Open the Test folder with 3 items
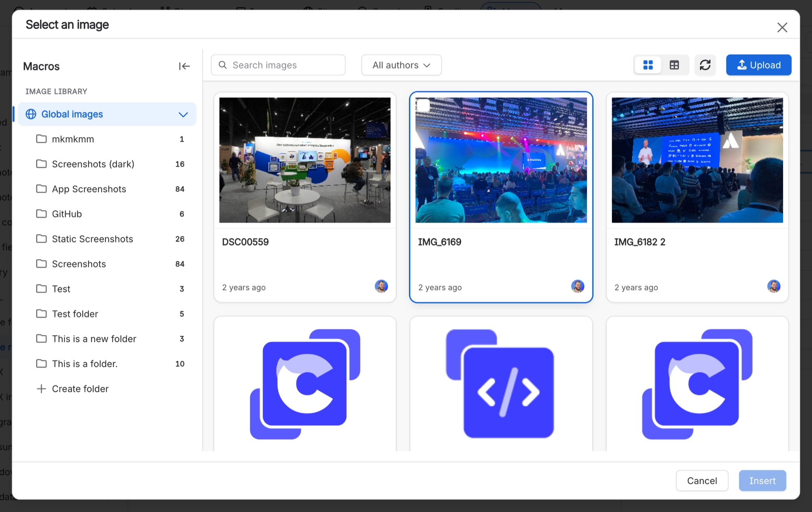812x512 pixels. pos(107,289)
